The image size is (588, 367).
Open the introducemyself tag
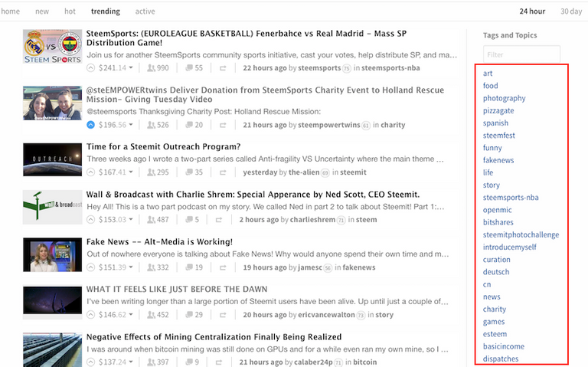tap(510, 247)
